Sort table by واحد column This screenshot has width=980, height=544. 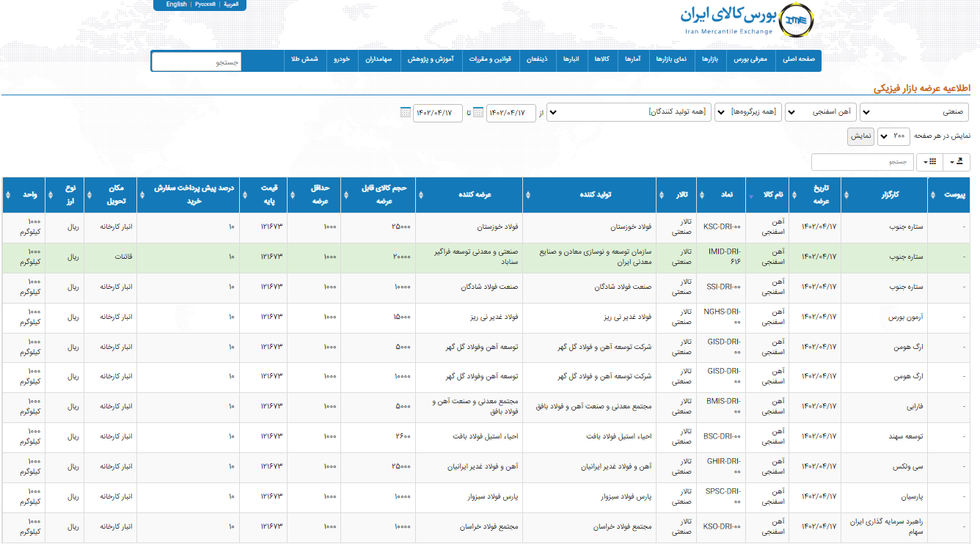tap(24, 195)
